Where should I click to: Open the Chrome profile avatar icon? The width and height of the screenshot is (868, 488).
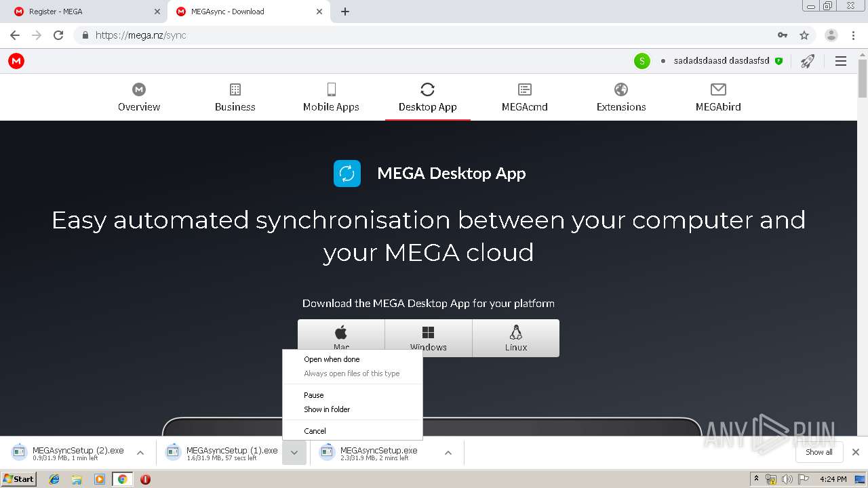pyautogui.click(x=831, y=35)
